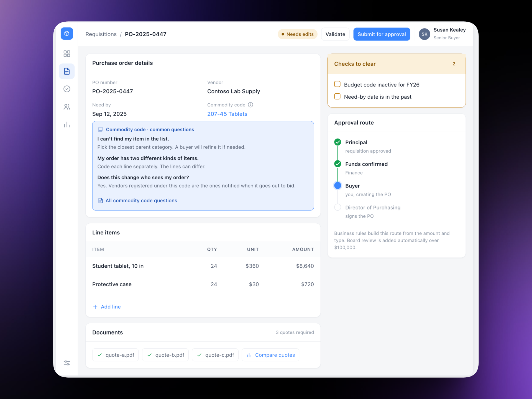Click the $720 amount cell

click(x=307, y=284)
